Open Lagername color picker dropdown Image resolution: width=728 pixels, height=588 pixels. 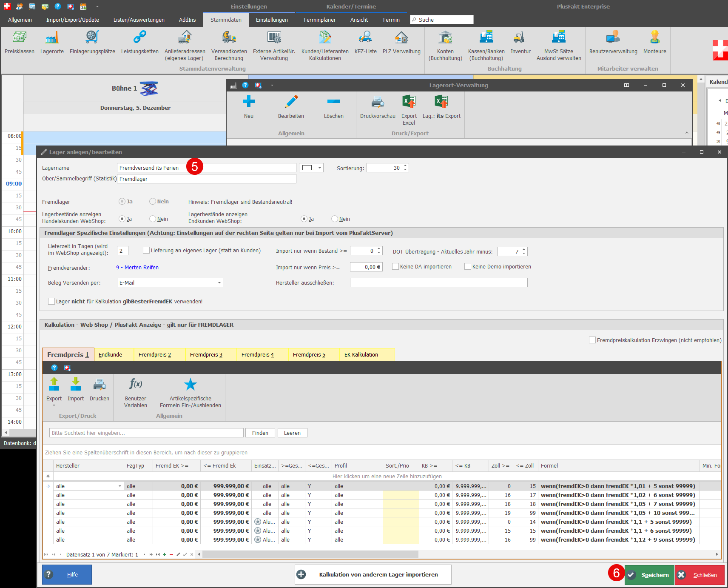coord(320,168)
